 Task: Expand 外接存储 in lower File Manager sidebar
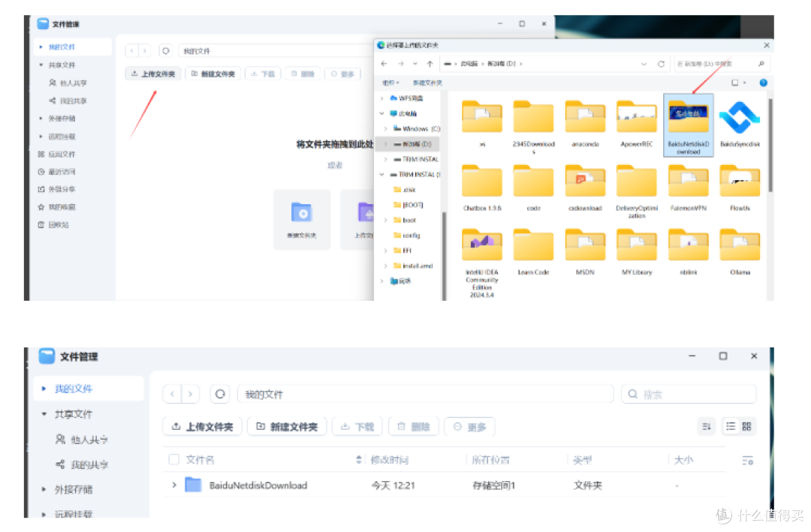click(x=44, y=489)
